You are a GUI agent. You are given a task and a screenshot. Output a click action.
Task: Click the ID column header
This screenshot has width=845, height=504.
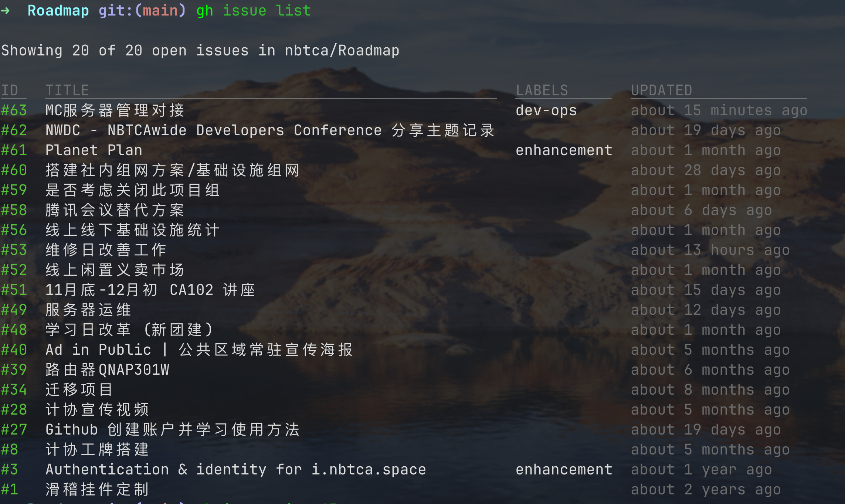click(10, 91)
